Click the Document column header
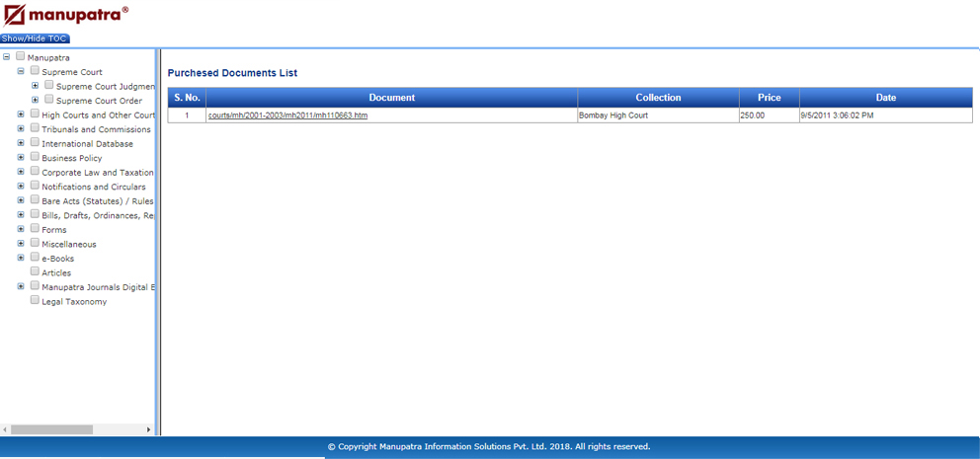 pyautogui.click(x=391, y=98)
